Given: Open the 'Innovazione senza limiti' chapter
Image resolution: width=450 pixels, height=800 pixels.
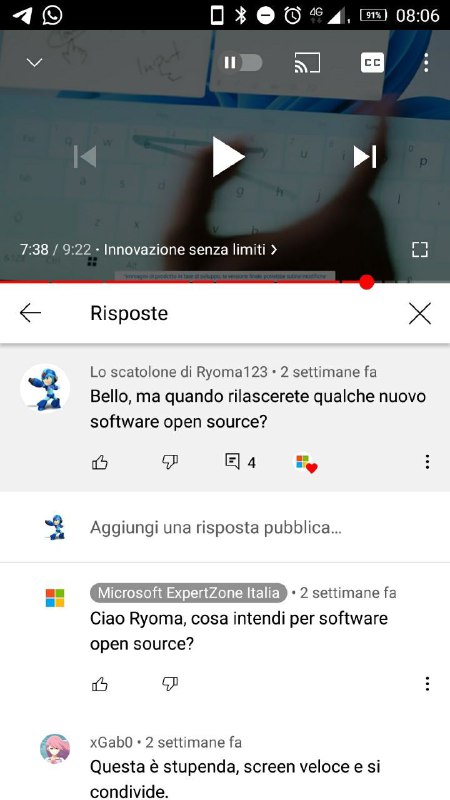Looking at the screenshot, I should tap(190, 249).
